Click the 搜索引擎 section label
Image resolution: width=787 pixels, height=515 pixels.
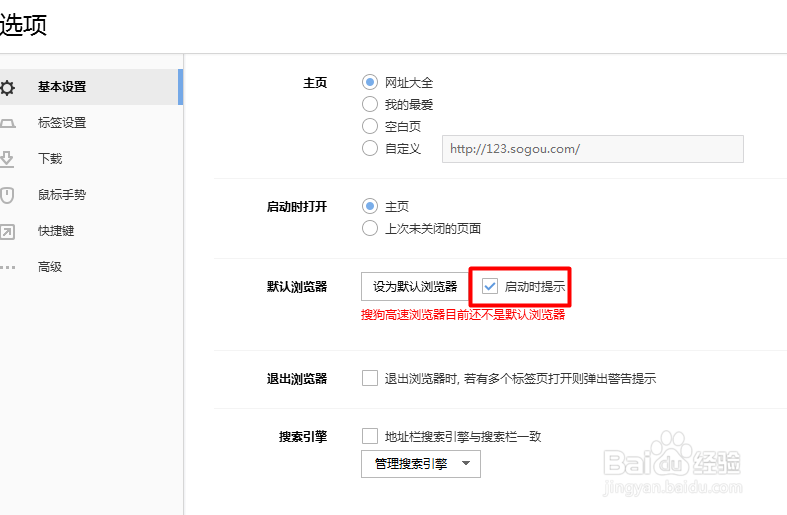pos(303,437)
